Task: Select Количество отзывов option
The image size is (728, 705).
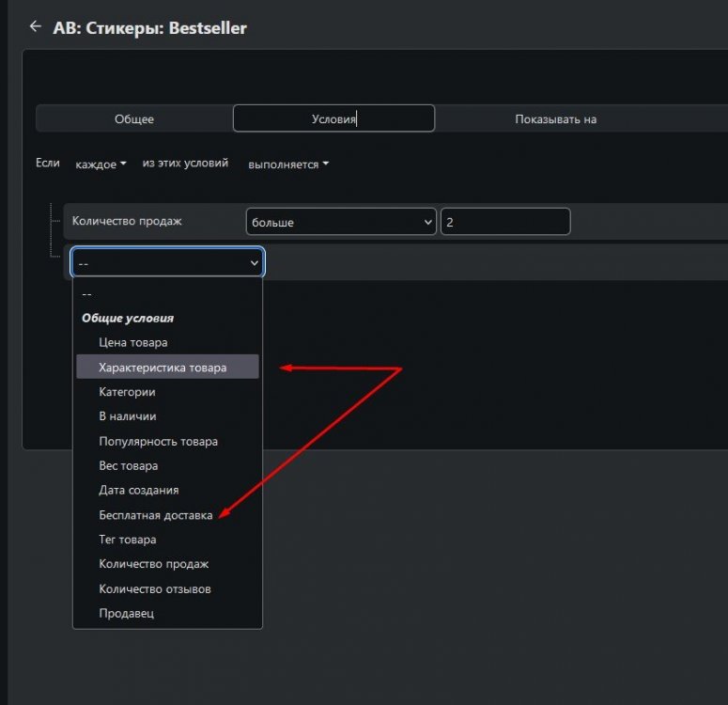Action: (167, 588)
